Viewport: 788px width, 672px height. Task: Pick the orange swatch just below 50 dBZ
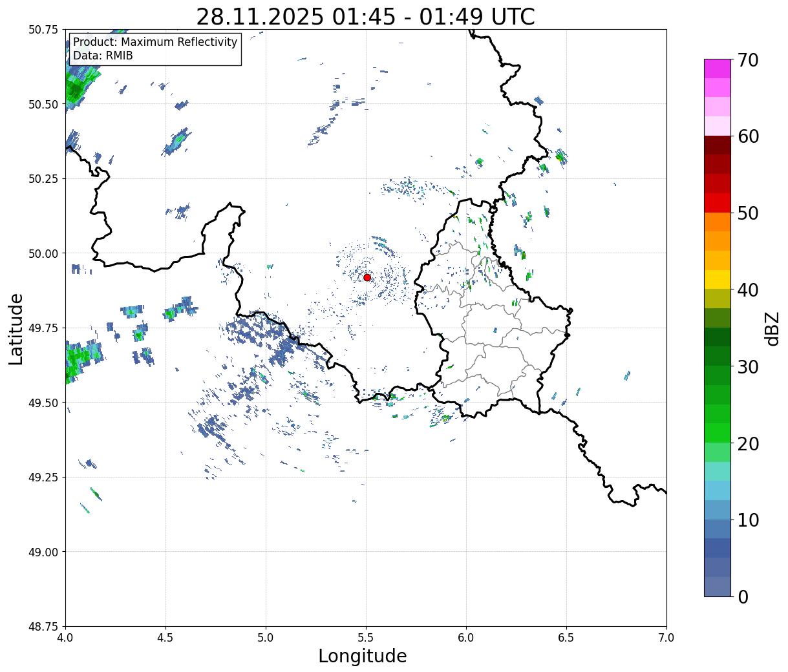click(x=718, y=222)
